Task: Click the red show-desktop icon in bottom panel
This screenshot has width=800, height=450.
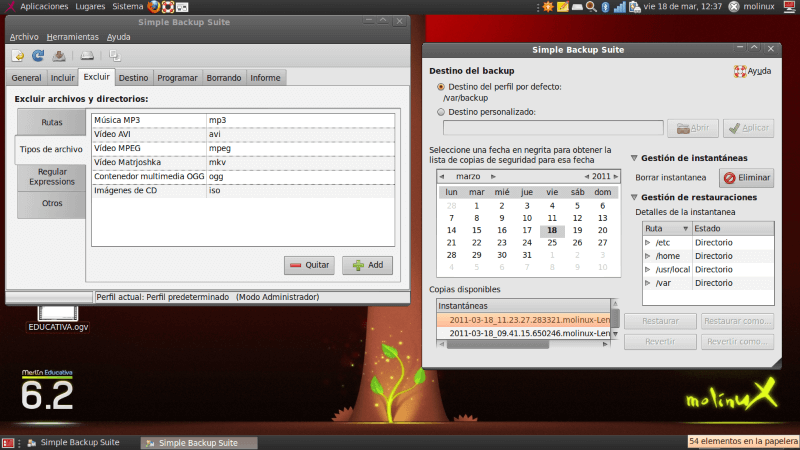Action: click(8, 443)
